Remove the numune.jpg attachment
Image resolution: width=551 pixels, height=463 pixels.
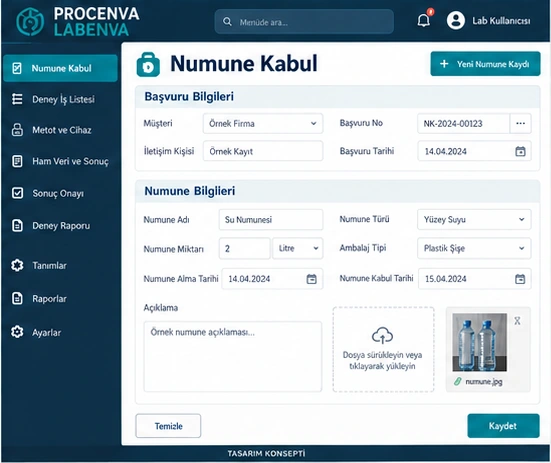tap(517, 321)
